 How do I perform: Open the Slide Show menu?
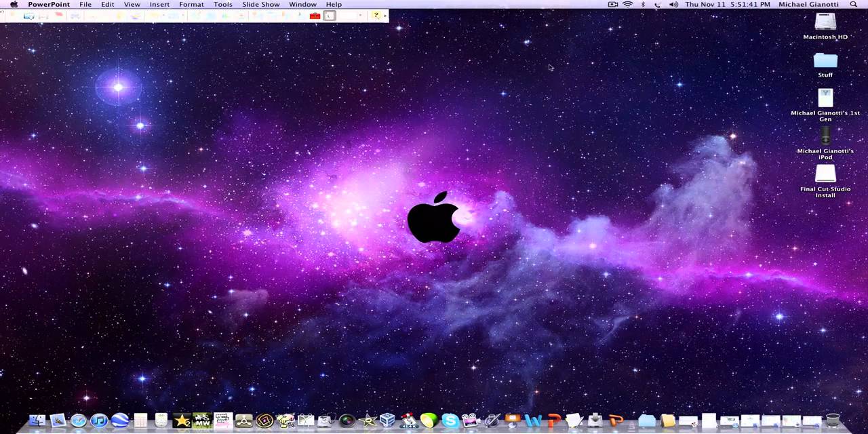point(261,5)
